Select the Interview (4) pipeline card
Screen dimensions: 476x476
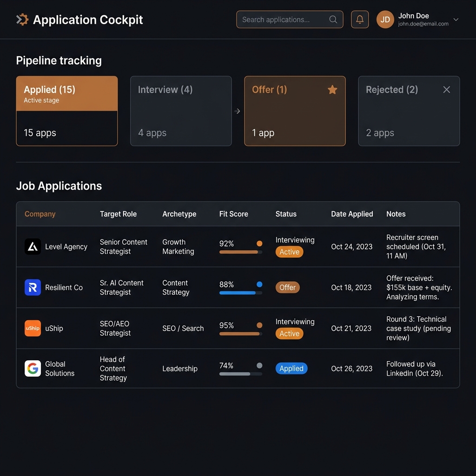pos(181,111)
